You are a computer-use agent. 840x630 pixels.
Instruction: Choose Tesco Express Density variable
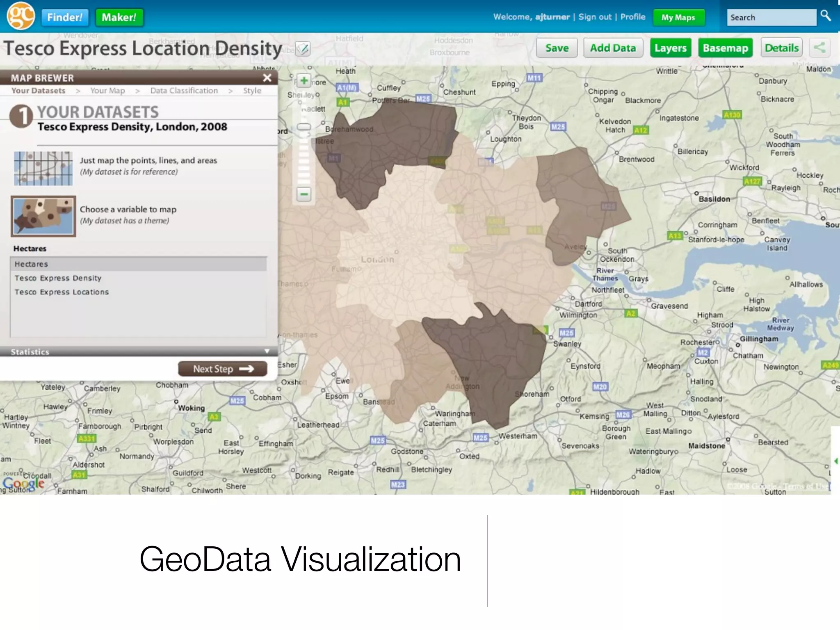tap(58, 278)
